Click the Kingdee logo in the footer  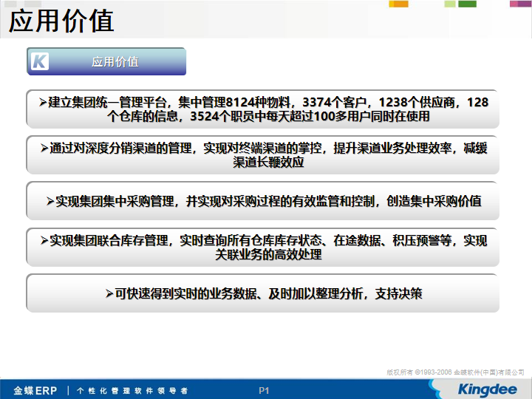click(487, 389)
